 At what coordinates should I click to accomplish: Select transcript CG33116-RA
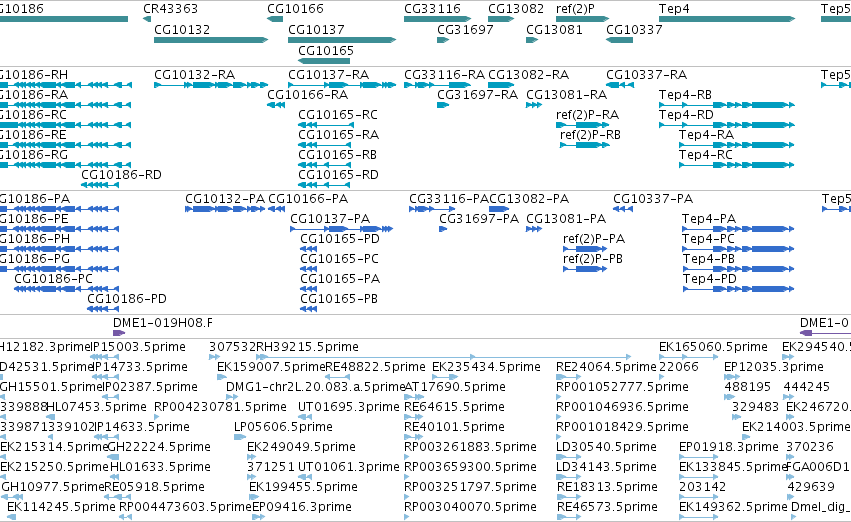click(437, 85)
